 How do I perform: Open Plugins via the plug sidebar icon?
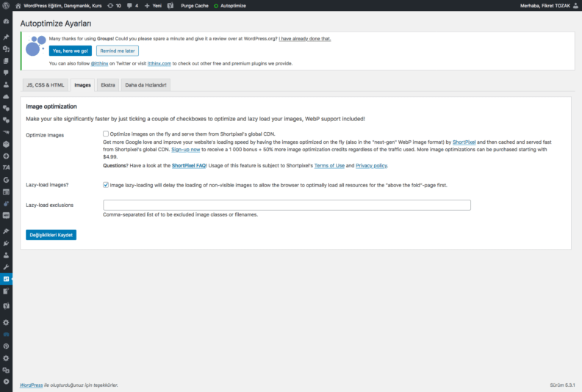[6, 243]
